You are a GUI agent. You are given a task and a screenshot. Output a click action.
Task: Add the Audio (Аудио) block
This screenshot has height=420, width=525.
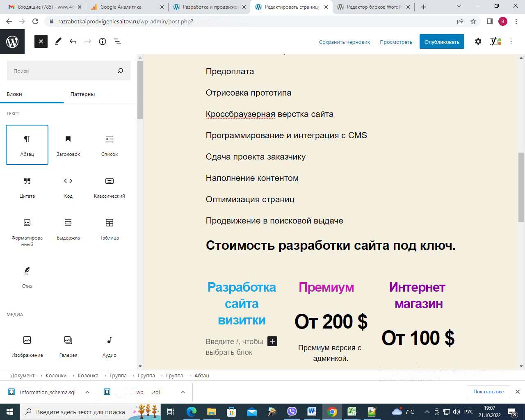(109, 345)
